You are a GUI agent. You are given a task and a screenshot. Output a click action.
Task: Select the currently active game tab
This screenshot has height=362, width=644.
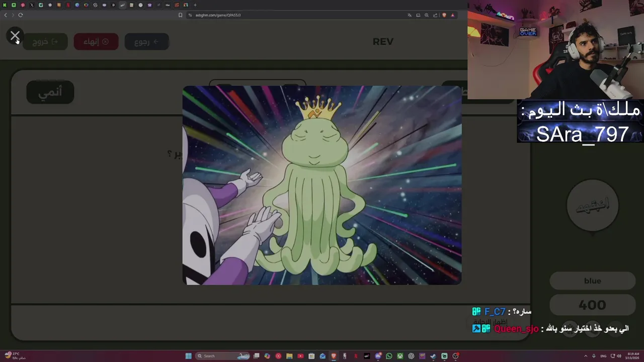(122, 5)
